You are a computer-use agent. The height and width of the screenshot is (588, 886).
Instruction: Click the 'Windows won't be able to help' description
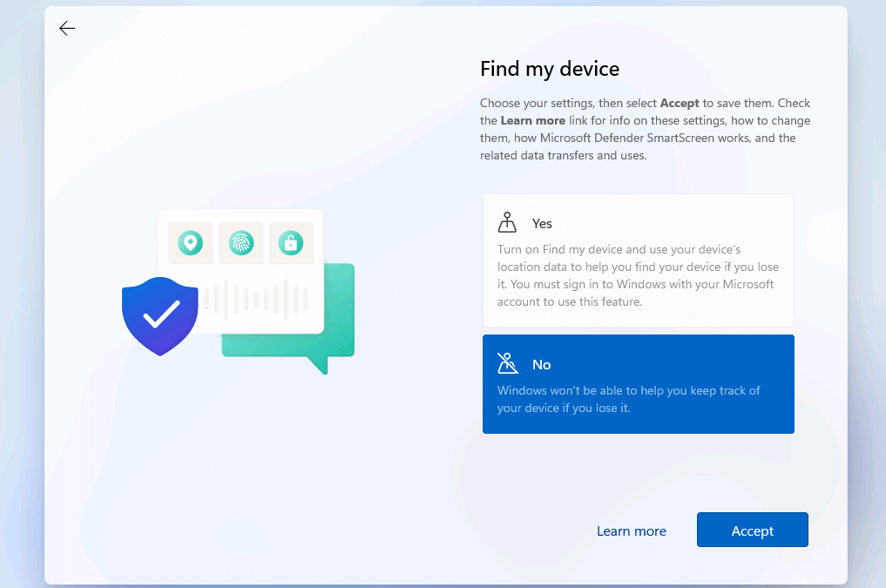point(628,399)
